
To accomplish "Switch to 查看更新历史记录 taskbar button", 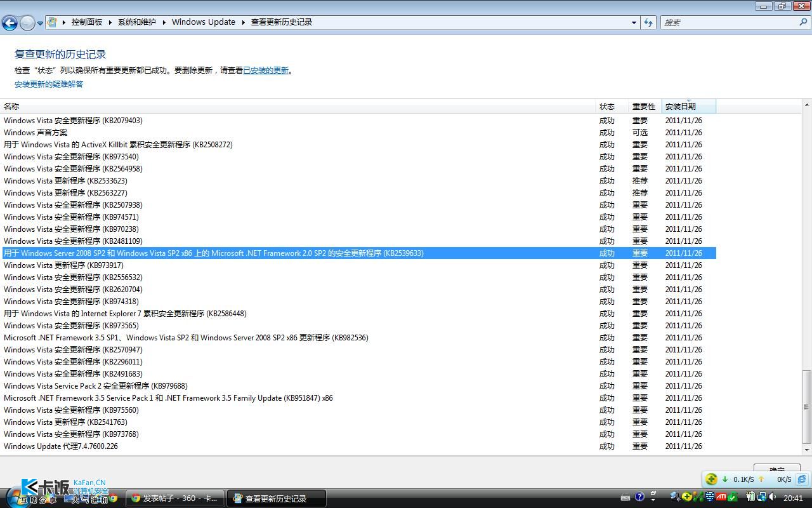I will tap(277, 498).
